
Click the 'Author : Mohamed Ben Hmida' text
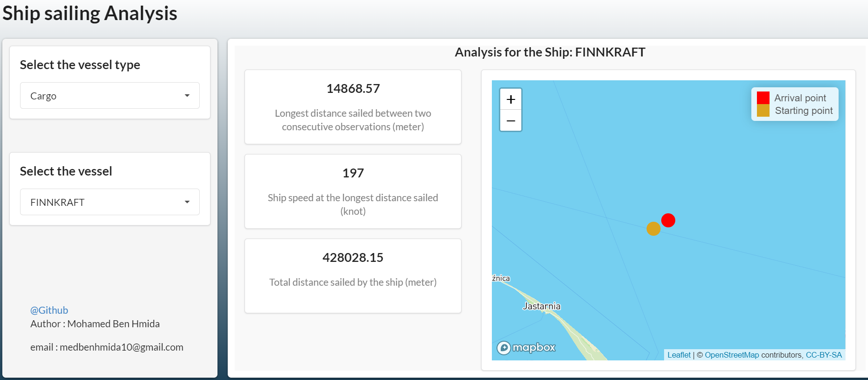click(95, 324)
